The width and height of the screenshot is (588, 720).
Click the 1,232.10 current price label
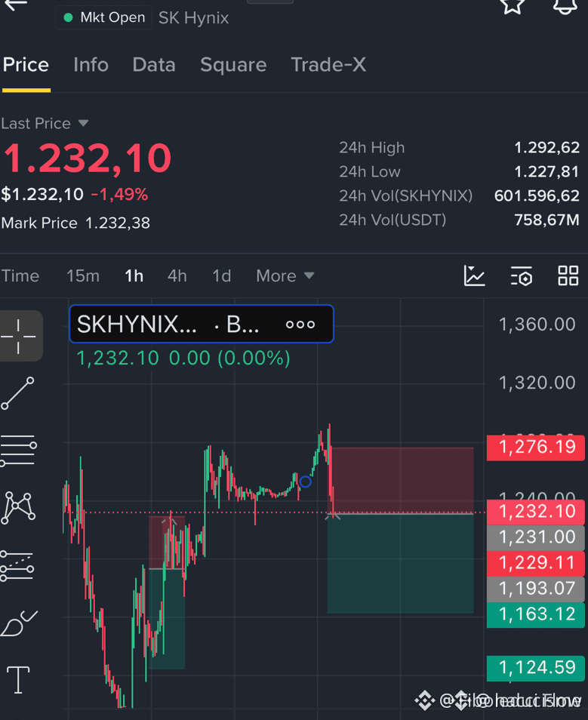[x=536, y=512]
